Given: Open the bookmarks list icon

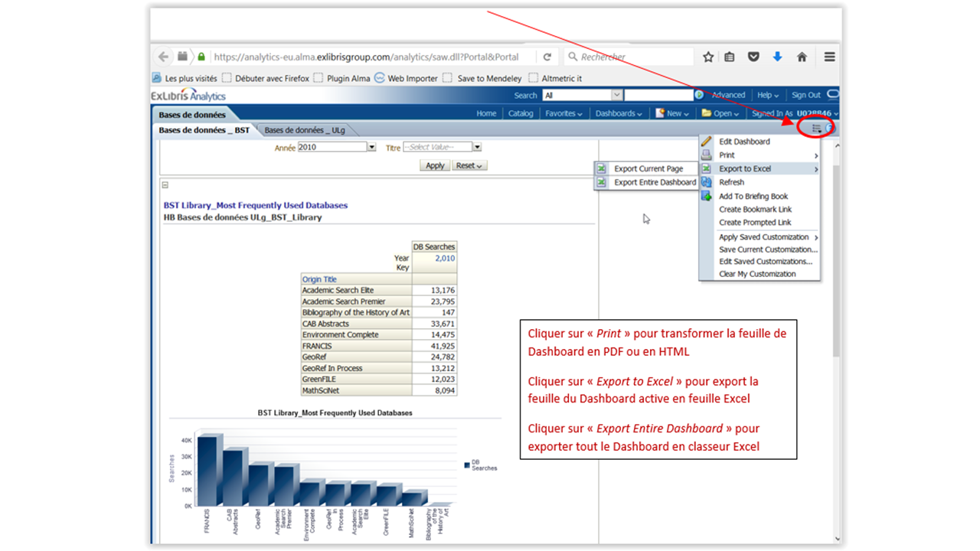Looking at the screenshot, I should coord(730,57).
